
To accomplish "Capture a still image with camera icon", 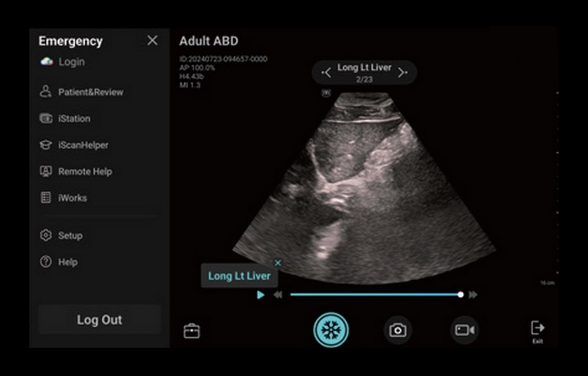I will (398, 330).
